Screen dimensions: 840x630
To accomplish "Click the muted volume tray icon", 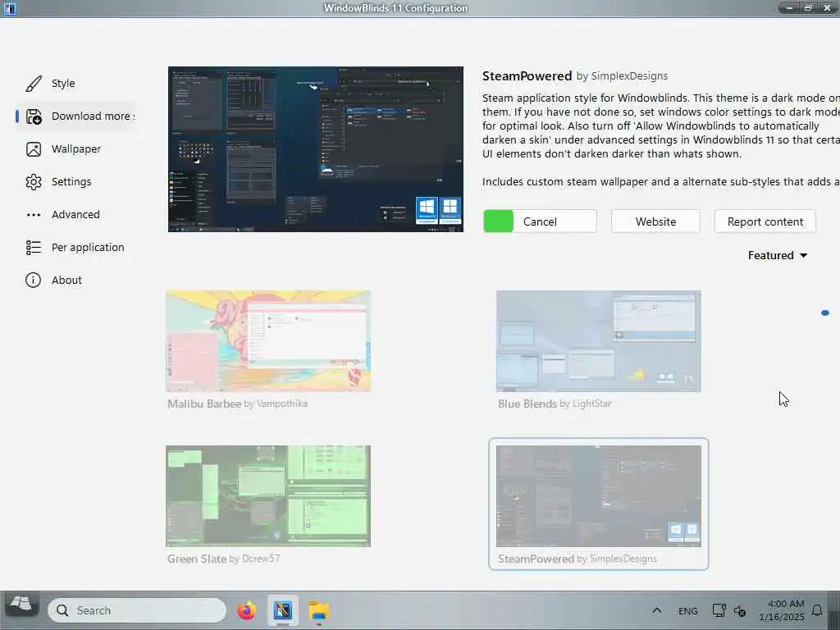I will click(740, 610).
